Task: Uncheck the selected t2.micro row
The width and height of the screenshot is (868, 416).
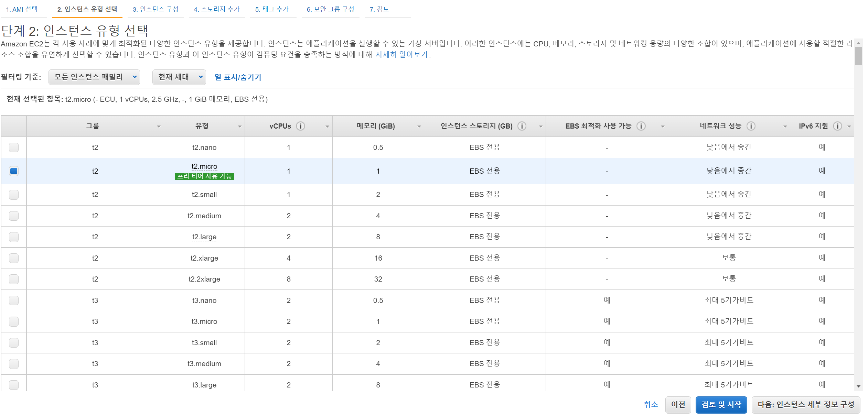Action: [14, 171]
